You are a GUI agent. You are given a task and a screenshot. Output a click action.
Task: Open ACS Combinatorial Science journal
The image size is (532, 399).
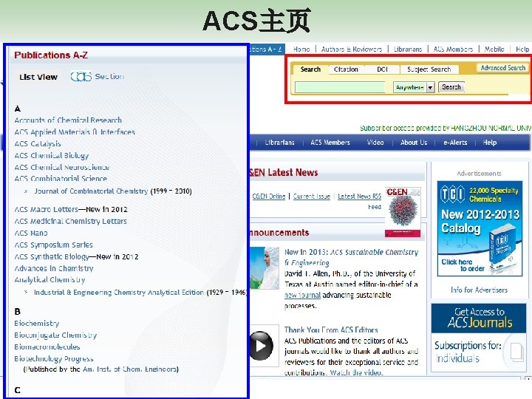pyautogui.click(x=61, y=179)
